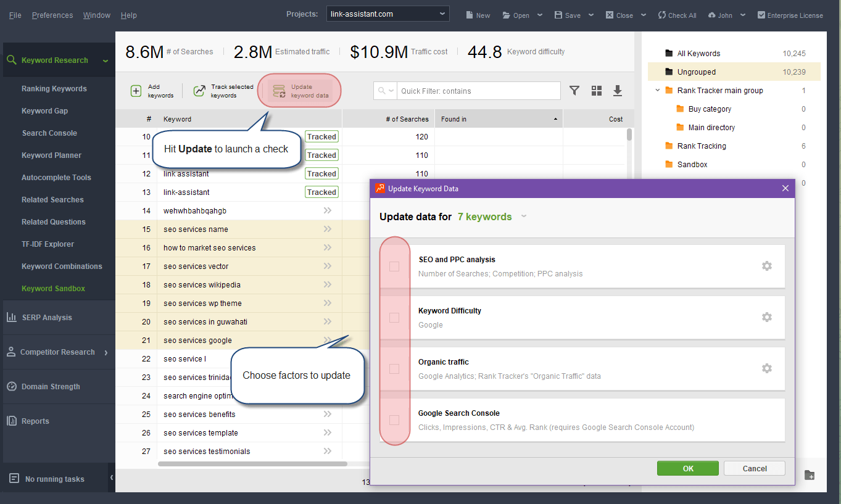Click Enterprise License link

coord(790,15)
